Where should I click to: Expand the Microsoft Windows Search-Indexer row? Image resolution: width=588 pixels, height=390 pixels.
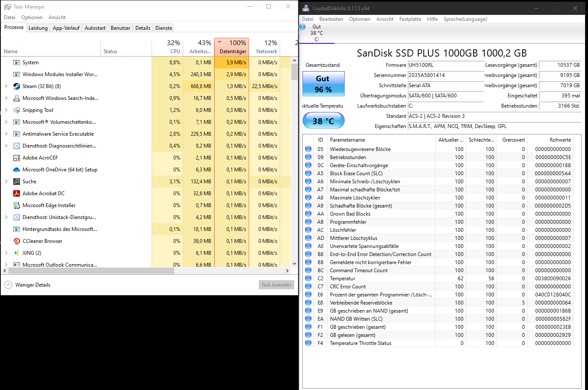tap(6, 98)
